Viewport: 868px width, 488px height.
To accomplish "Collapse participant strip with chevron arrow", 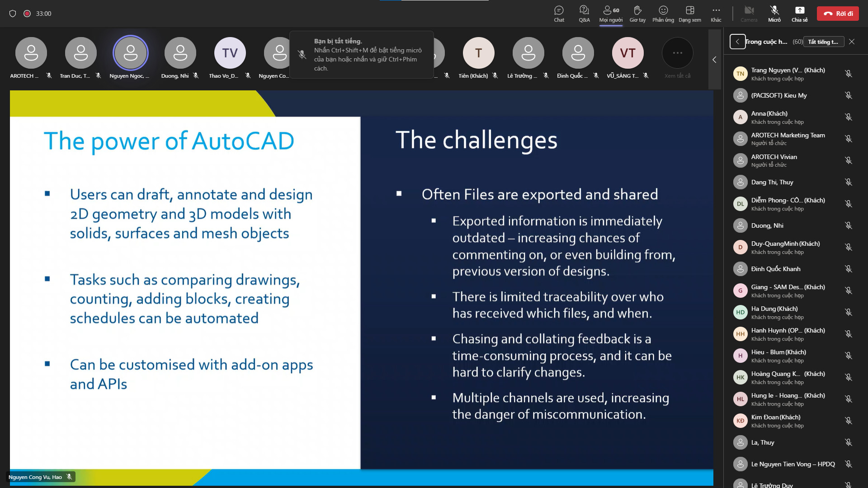I will 714,60.
